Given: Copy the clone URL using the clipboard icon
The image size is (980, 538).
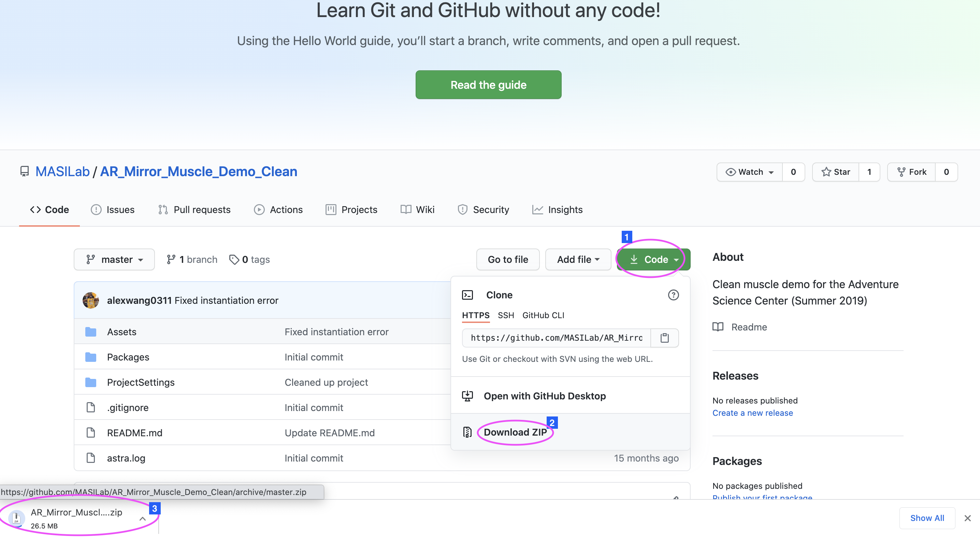Looking at the screenshot, I should (x=665, y=338).
